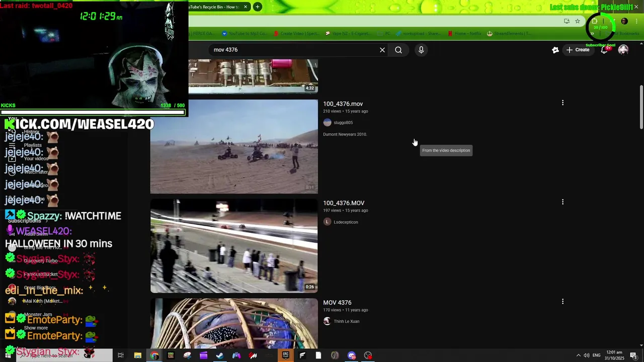Start voice search with microphone icon
This screenshot has width=644, height=362.
[421, 50]
